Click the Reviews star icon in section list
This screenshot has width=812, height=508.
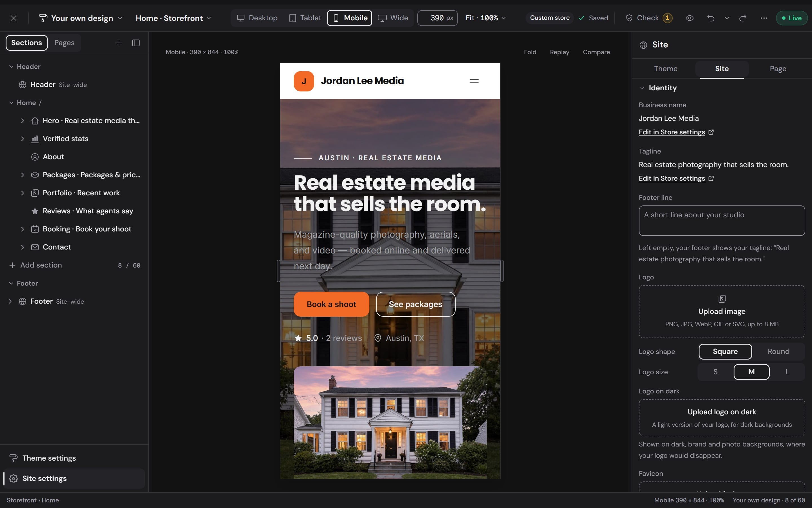[35, 211]
